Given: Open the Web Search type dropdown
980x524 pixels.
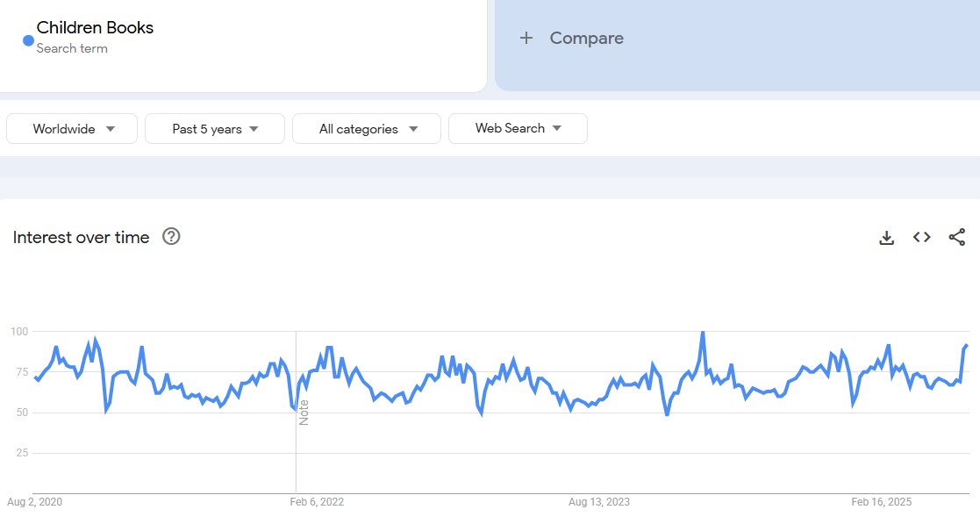Looking at the screenshot, I should pyautogui.click(x=518, y=129).
